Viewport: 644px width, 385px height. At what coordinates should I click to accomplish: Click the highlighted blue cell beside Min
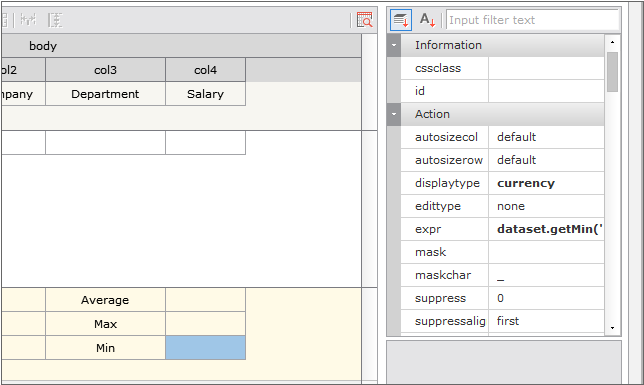pos(205,348)
